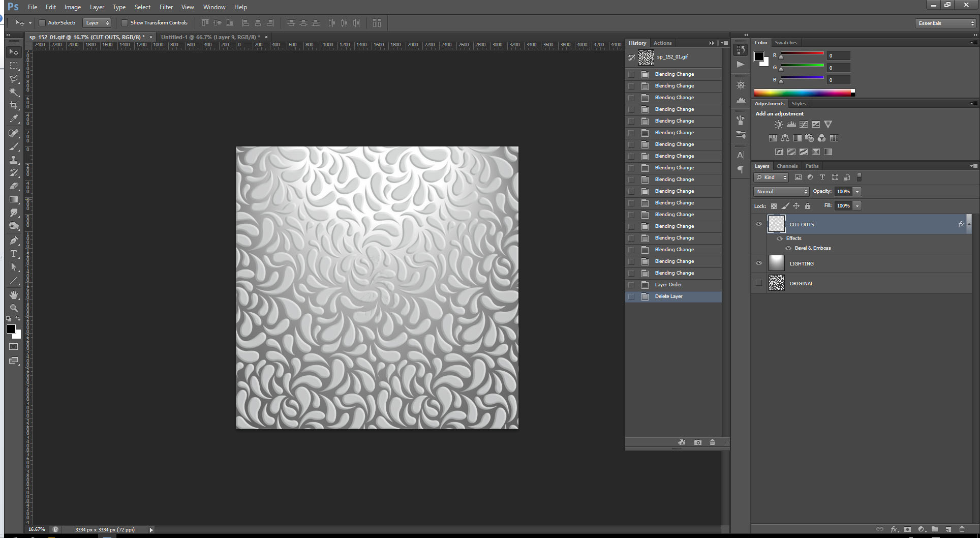Add layer mask icon
This screenshot has height=538, width=980.
point(907,529)
